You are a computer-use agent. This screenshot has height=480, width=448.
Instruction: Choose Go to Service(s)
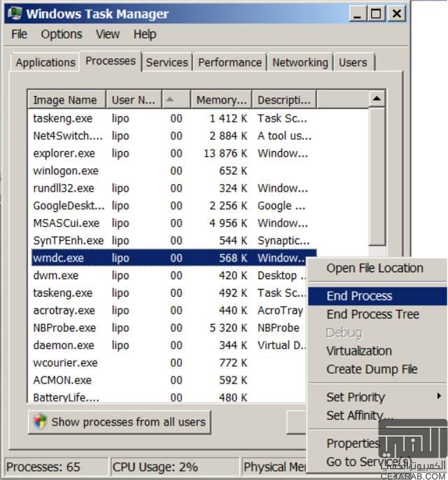(x=369, y=462)
